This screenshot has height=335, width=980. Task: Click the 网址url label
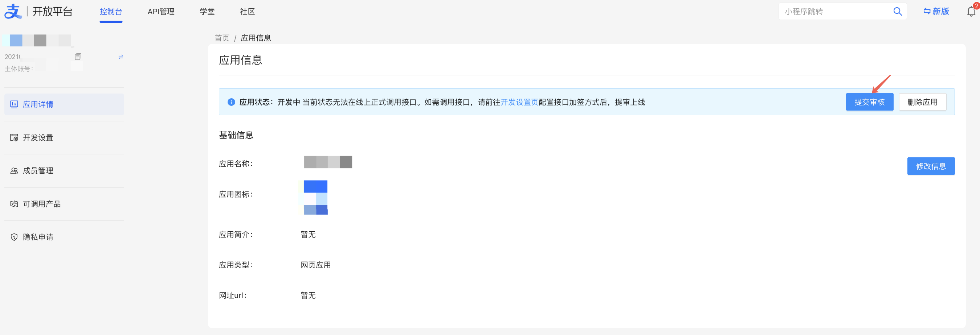(232, 295)
